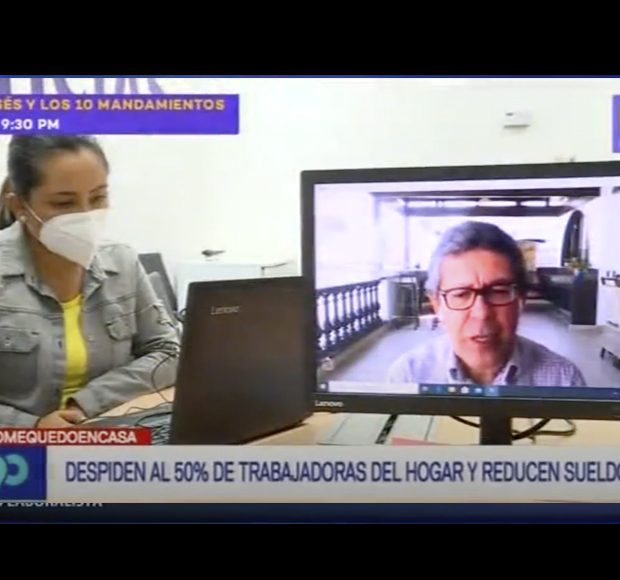620x580 pixels.
Task: Click the headline 'DESPIDEN AL 50% DE TRABAJADORAS DEL HOGAR'
Action: 264,471
